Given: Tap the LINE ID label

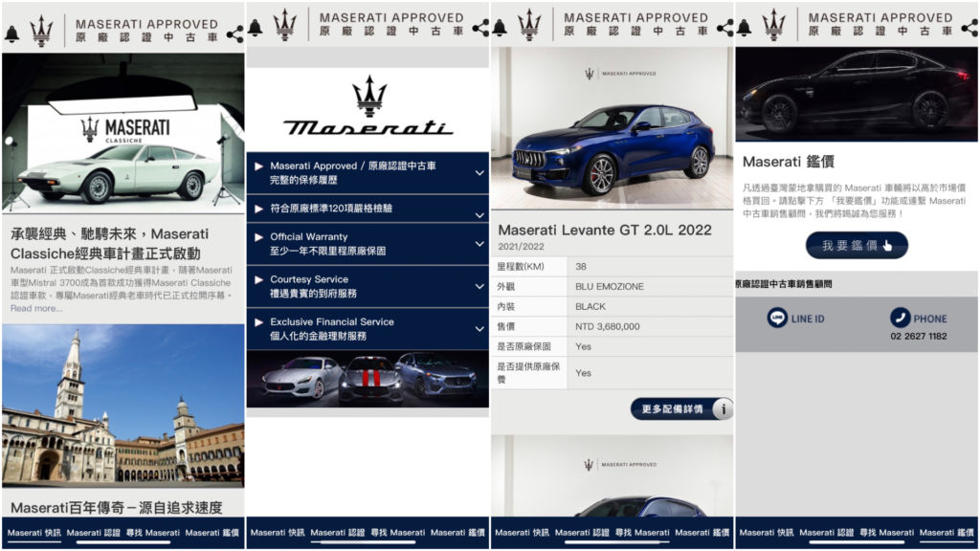Looking at the screenshot, I should point(808,319).
